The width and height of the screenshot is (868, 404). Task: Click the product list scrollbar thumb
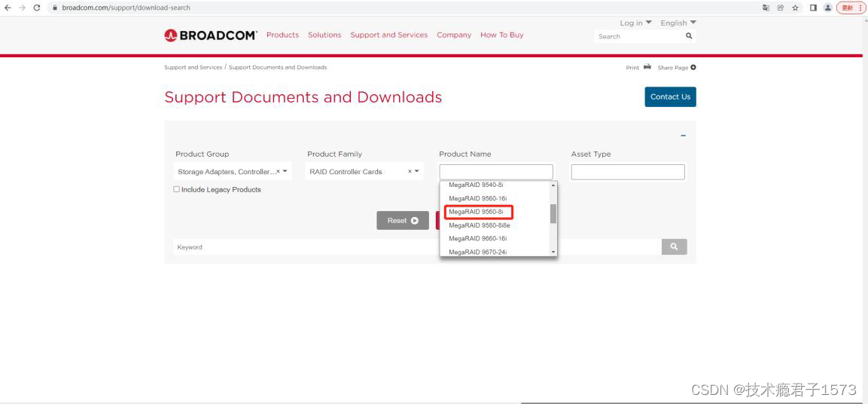[553, 213]
